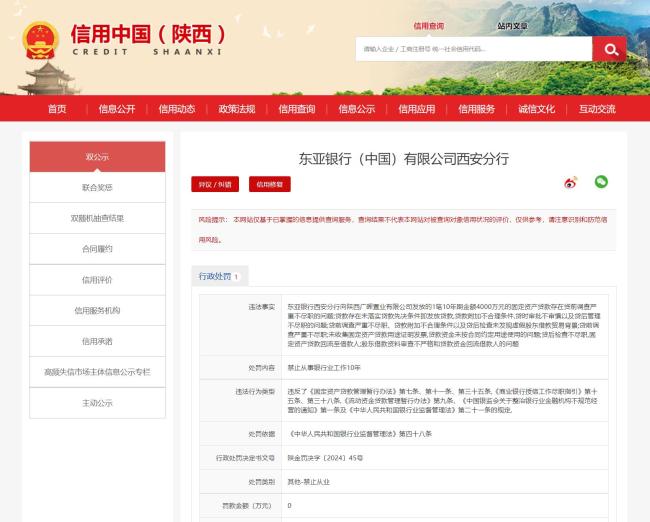Viewport: 650px width, 522px height.
Task: Select 双随机抽查结果 in the sidebar
Action: point(97,218)
